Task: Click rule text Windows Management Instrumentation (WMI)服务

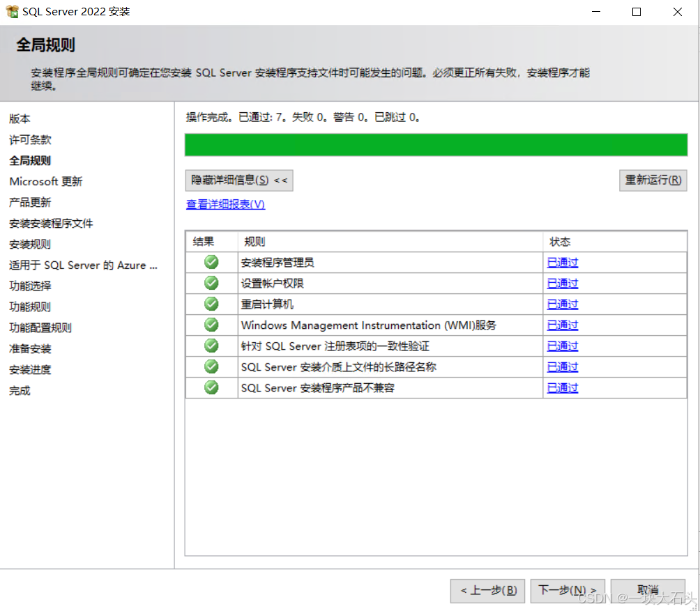Action: pyautogui.click(x=369, y=325)
